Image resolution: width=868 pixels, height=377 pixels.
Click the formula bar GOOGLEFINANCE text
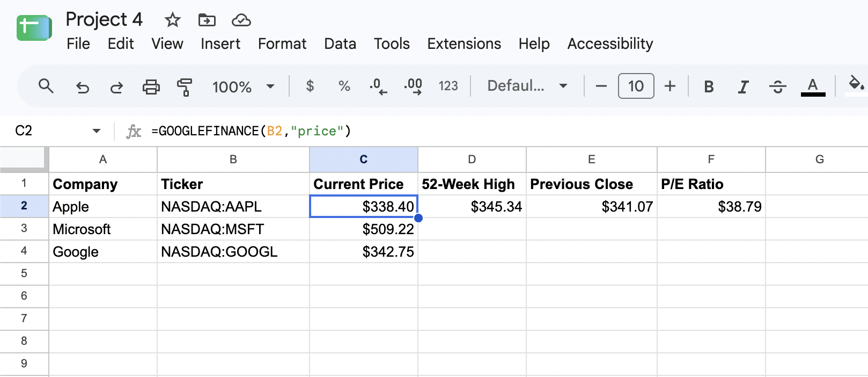pos(251,131)
